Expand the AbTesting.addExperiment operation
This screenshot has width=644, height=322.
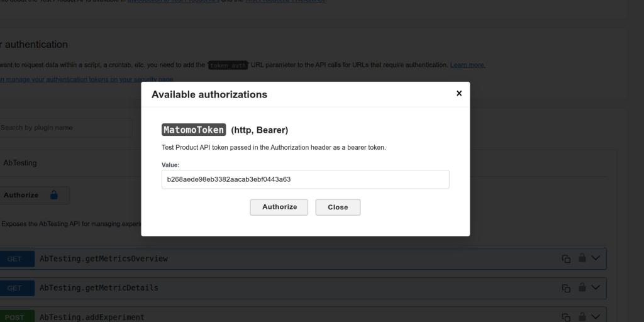click(x=596, y=317)
